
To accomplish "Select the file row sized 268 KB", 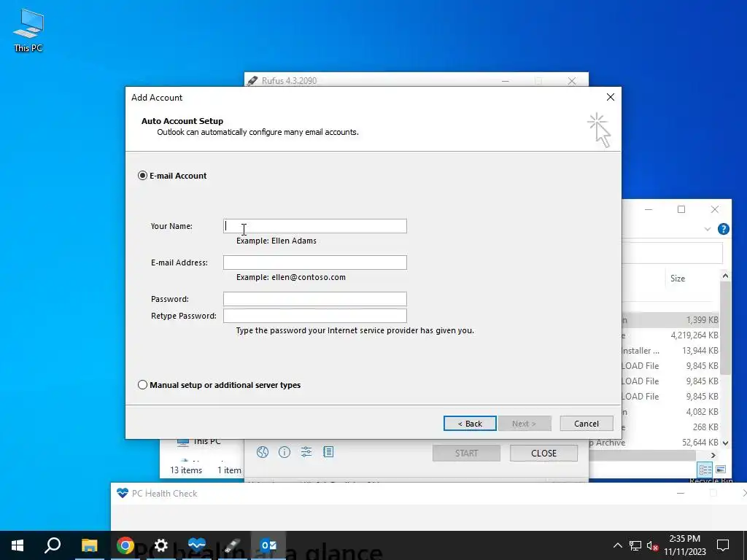I will (670, 427).
